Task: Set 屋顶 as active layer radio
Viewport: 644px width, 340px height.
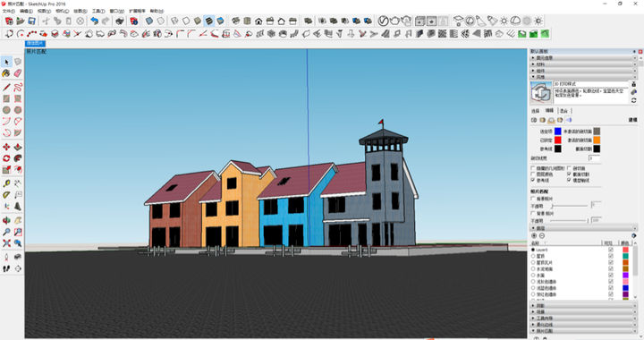Action: coord(533,256)
